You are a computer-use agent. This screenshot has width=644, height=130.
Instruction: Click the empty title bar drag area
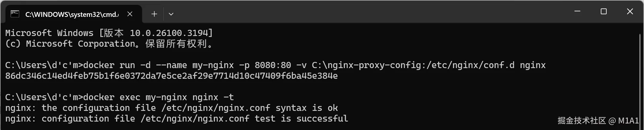click(357, 11)
